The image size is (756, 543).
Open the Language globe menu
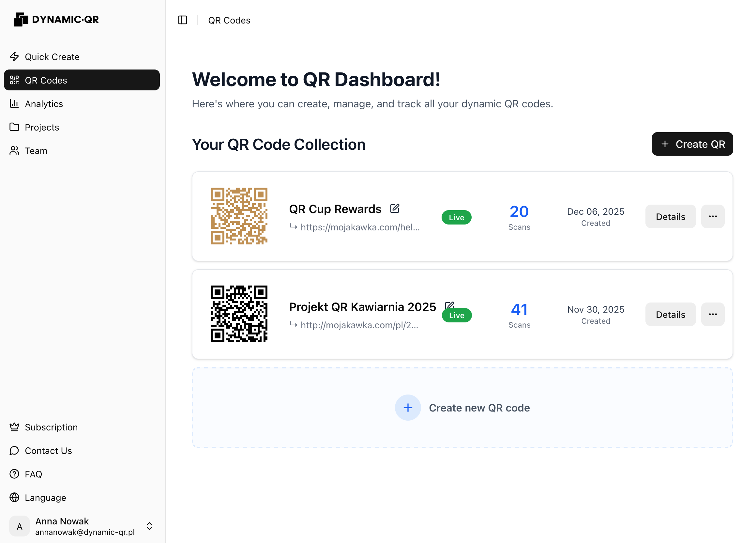pyautogui.click(x=45, y=497)
